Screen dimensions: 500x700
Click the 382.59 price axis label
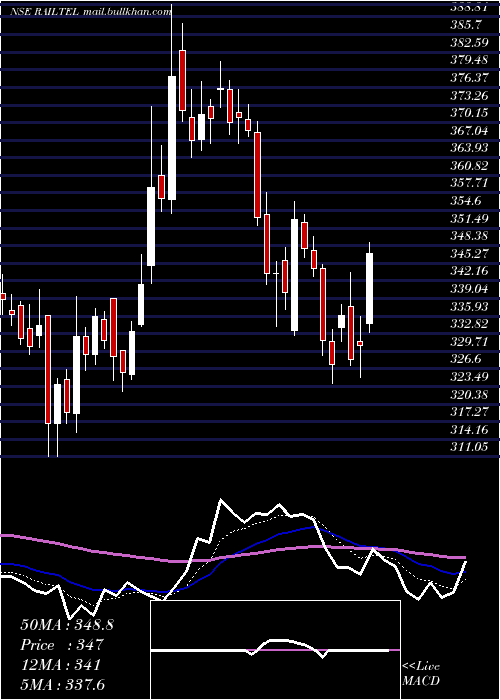[469, 43]
